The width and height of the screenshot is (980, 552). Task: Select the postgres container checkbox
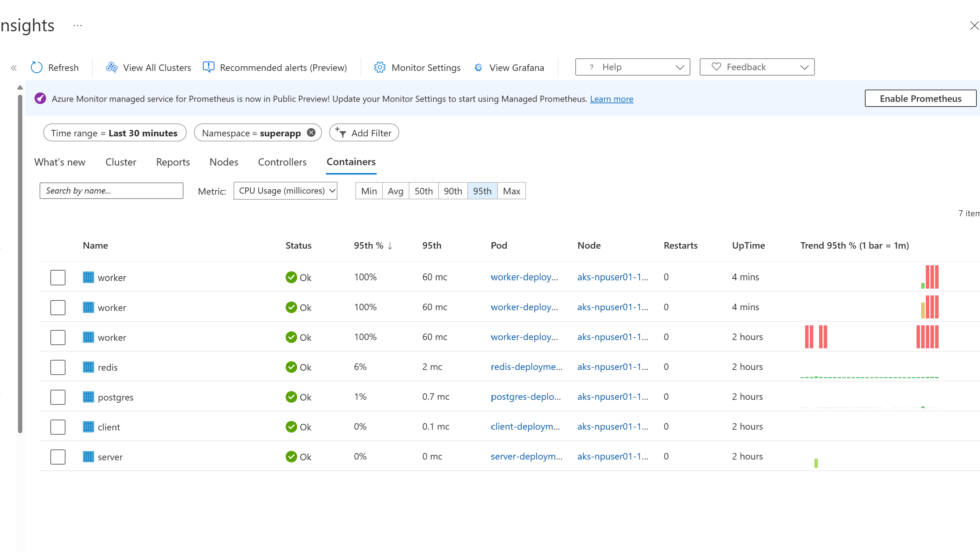58,397
